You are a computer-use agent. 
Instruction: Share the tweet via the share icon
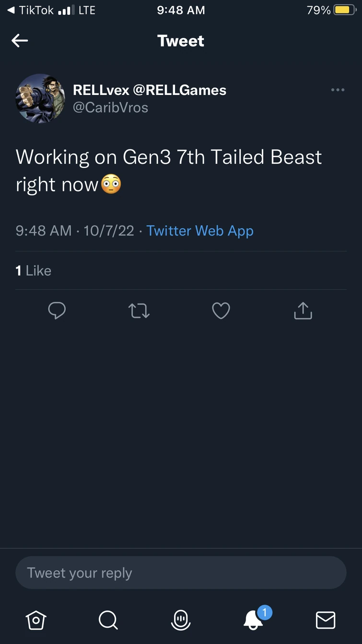point(303,311)
